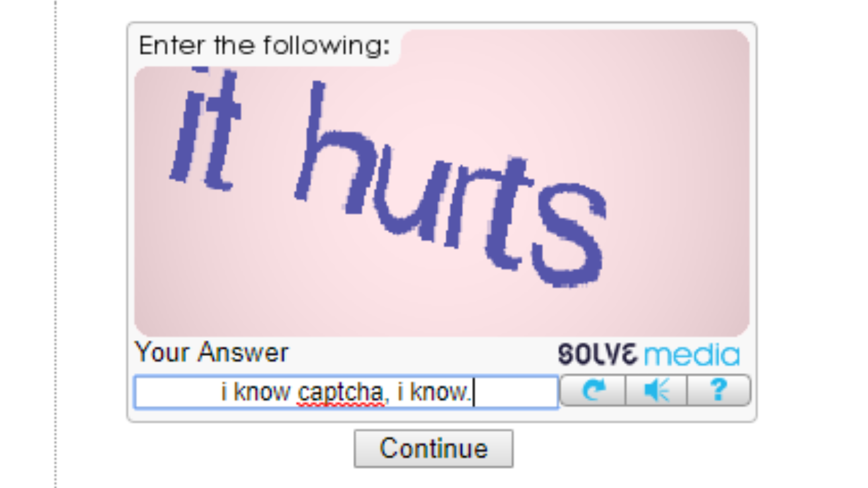Click the word "it" in the captcha image
The width and height of the screenshot is (868, 488).
click(x=207, y=129)
